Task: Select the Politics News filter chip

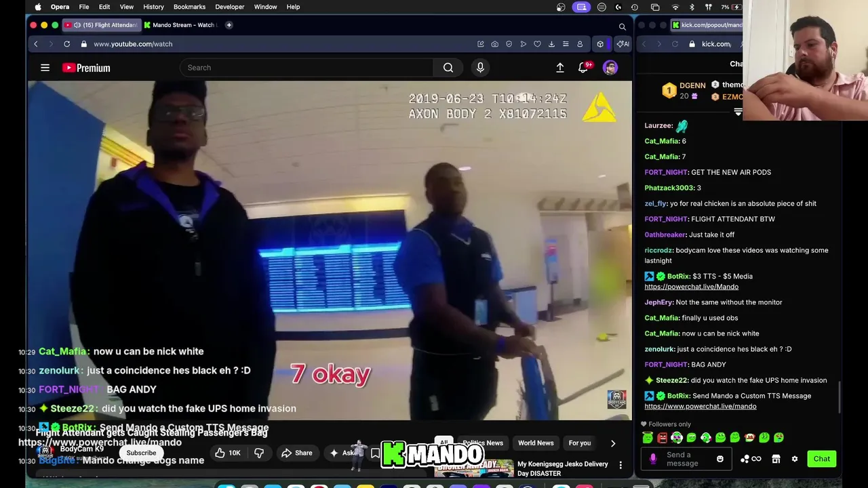Action: pyautogui.click(x=483, y=443)
